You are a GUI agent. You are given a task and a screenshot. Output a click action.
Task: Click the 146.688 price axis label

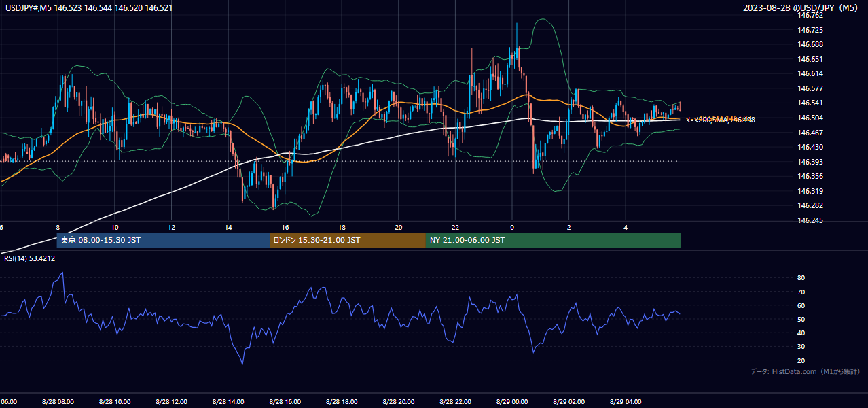point(811,45)
